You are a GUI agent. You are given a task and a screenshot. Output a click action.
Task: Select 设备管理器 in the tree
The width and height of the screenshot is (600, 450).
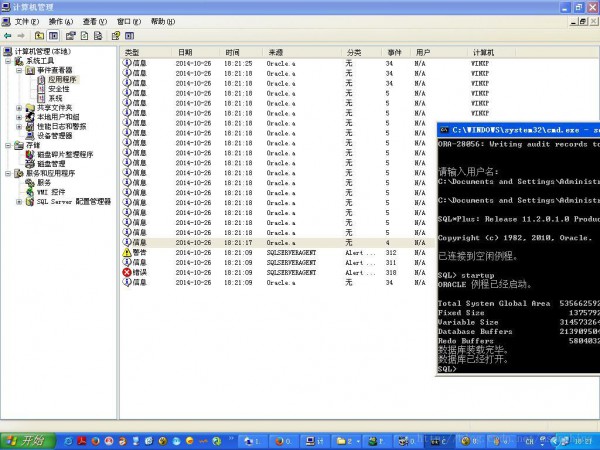pos(55,136)
